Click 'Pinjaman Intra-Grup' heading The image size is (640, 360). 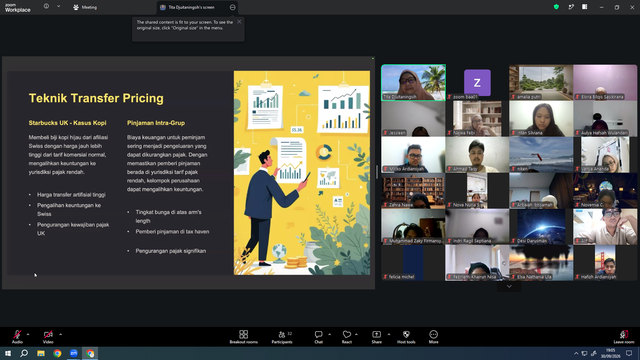(156, 123)
